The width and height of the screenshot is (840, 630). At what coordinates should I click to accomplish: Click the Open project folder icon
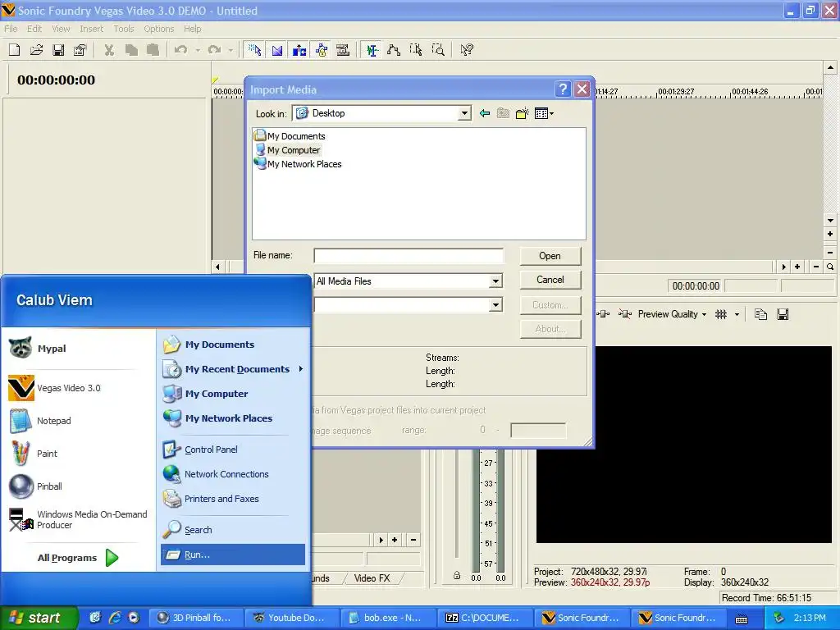tap(36, 50)
